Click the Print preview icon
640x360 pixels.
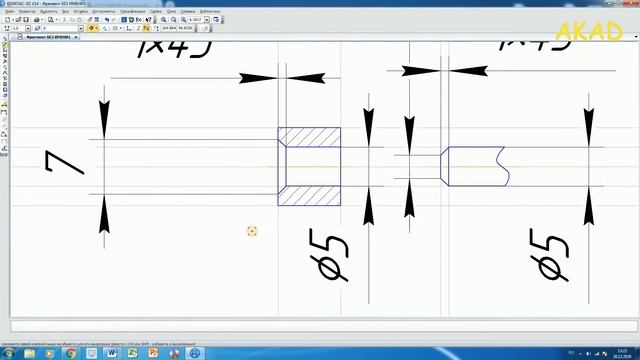[51, 20]
